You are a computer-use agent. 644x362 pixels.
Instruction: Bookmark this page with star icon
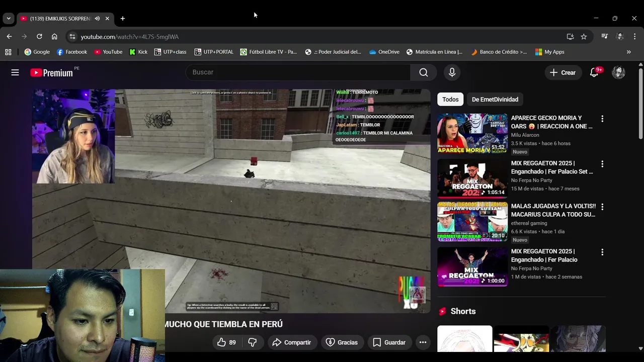pos(584,37)
